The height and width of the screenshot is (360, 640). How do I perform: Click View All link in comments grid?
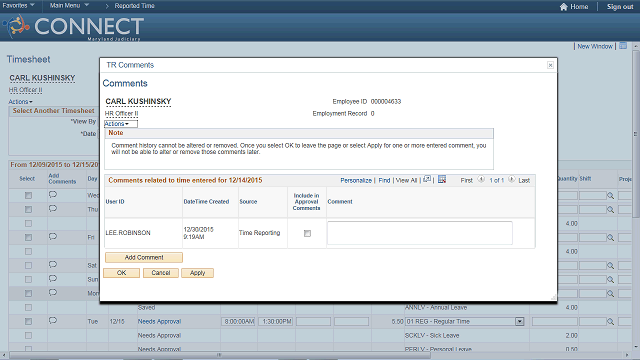click(406, 180)
